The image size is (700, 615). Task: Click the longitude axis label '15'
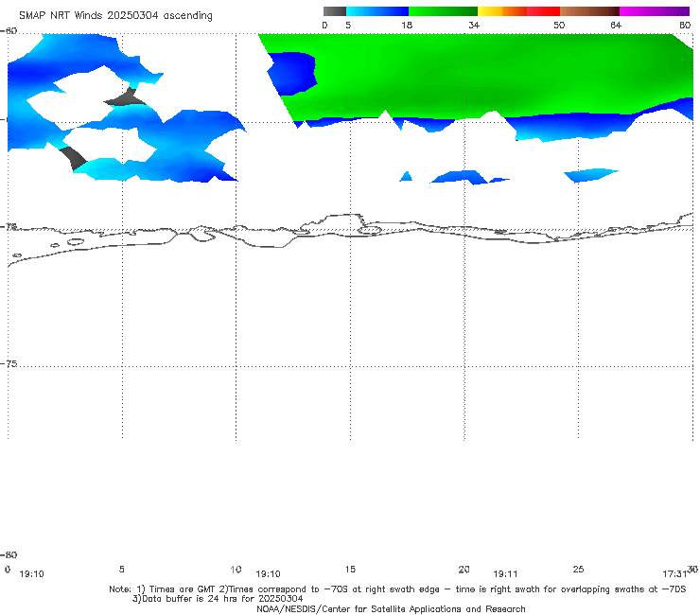click(x=350, y=570)
